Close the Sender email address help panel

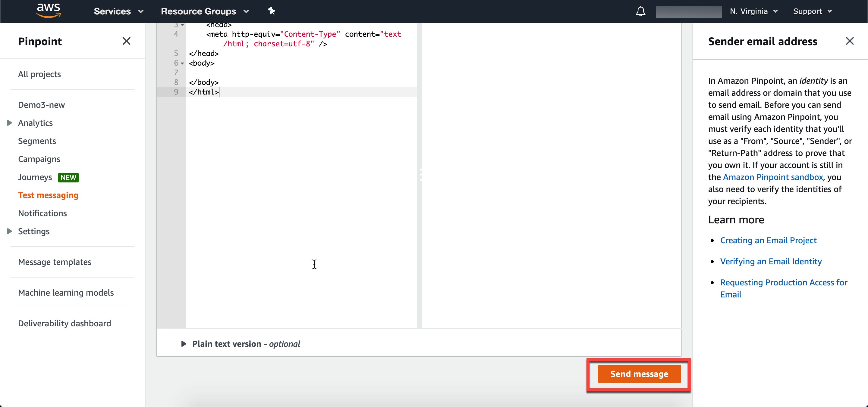850,41
